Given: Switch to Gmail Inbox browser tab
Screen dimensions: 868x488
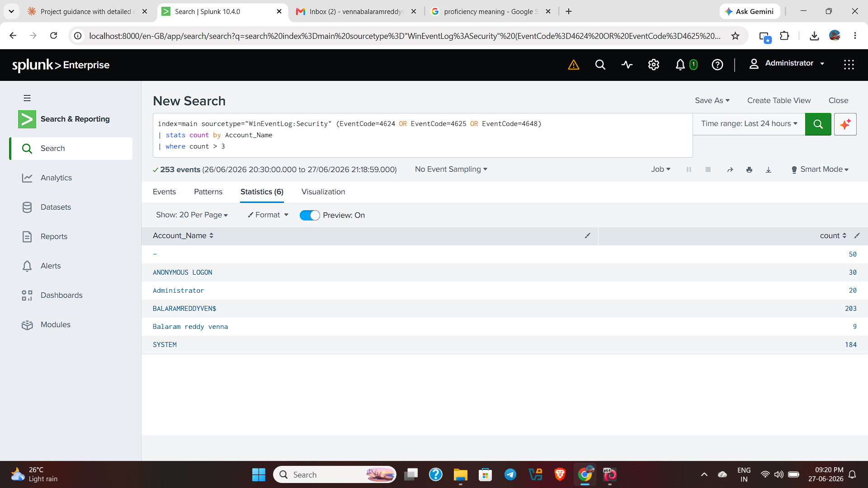Looking at the screenshot, I should (356, 12).
